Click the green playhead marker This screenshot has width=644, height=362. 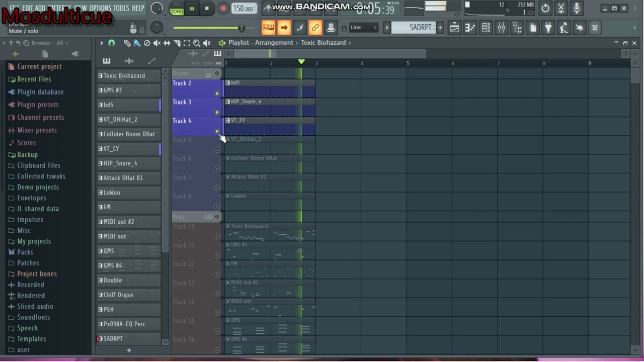pos(301,62)
